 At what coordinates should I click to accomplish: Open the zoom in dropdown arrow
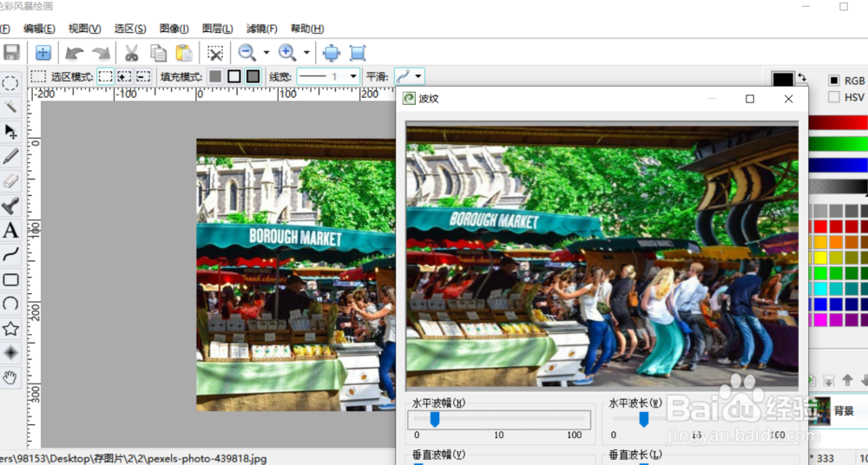(x=306, y=53)
